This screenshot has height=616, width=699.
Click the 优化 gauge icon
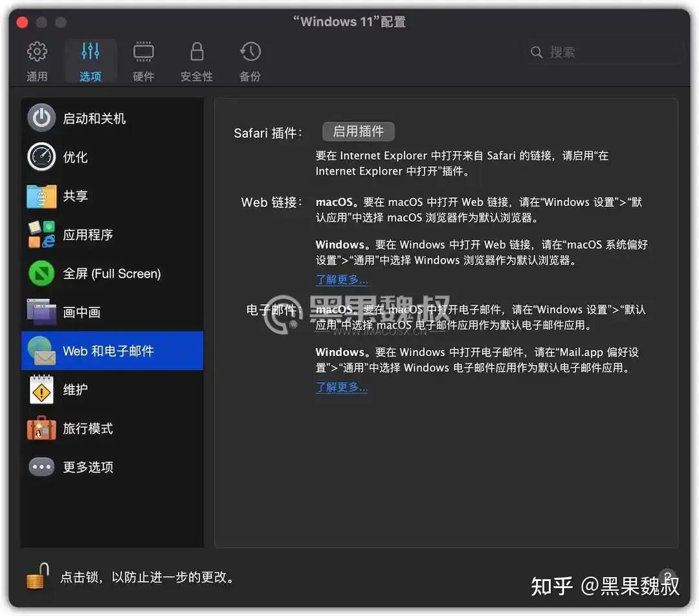pos(41,157)
